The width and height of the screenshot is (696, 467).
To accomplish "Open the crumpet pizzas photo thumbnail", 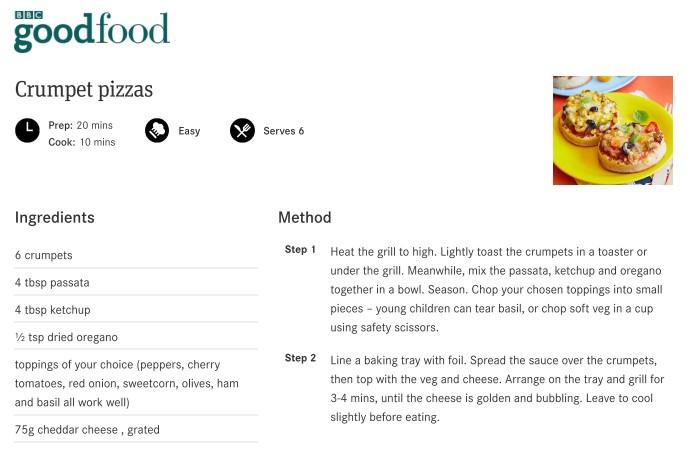I will pyautogui.click(x=613, y=131).
